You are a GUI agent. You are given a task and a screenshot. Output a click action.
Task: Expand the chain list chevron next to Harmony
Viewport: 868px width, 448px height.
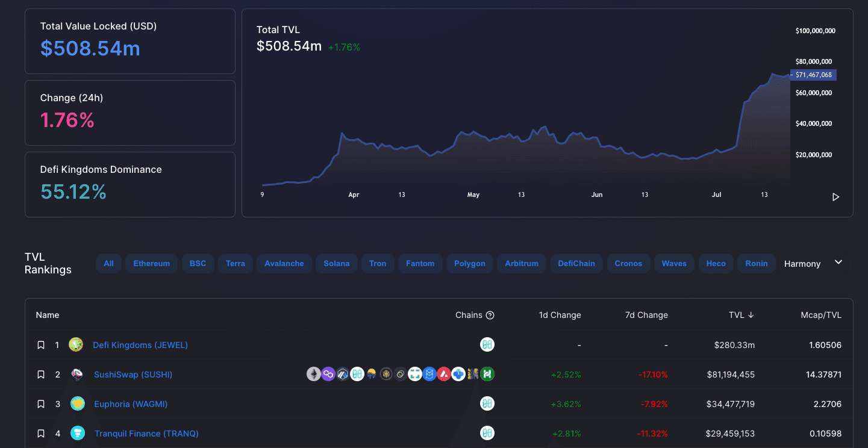click(838, 263)
